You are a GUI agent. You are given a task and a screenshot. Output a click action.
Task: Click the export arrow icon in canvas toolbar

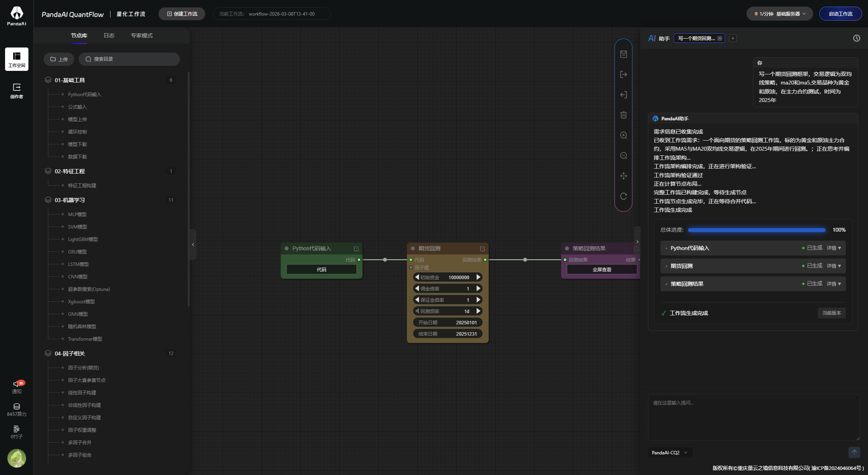pyautogui.click(x=623, y=74)
